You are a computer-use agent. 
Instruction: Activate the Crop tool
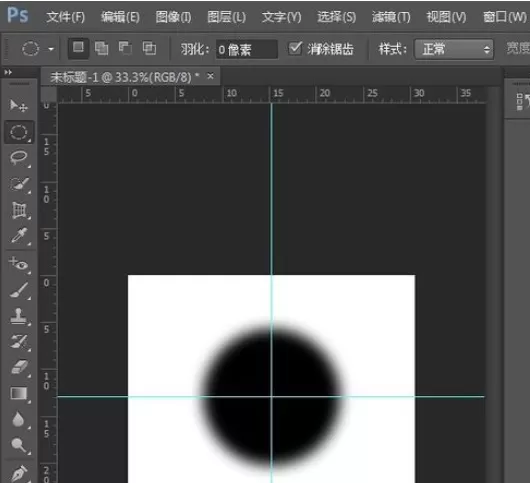pos(19,210)
